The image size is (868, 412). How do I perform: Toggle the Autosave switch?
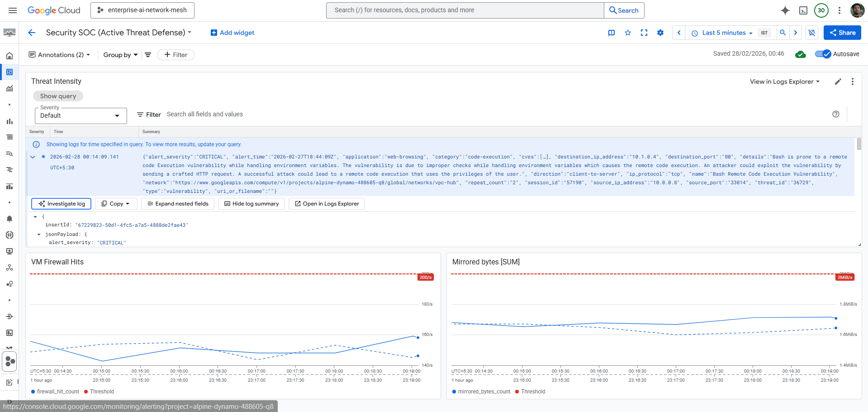tap(823, 54)
